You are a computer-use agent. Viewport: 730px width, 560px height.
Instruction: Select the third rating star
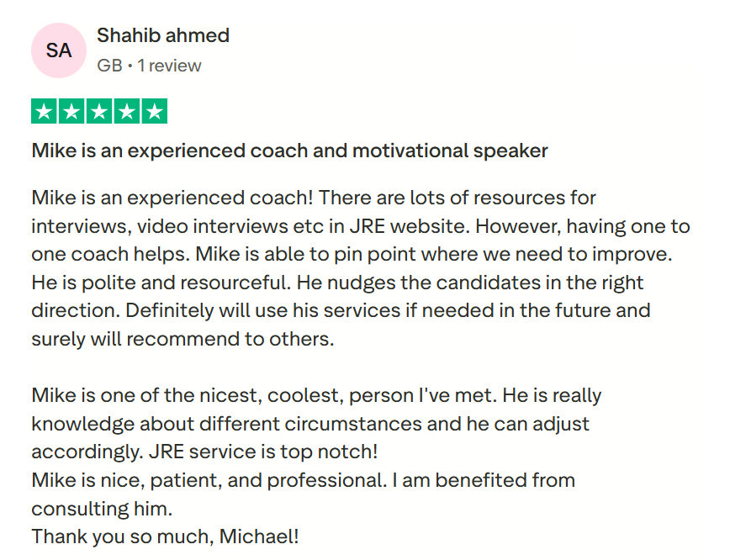(99, 111)
